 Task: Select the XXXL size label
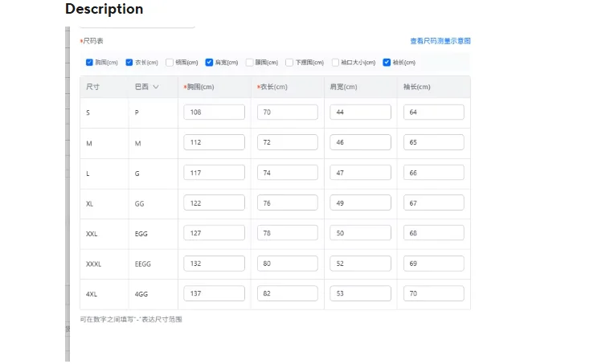click(x=93, y=264)
